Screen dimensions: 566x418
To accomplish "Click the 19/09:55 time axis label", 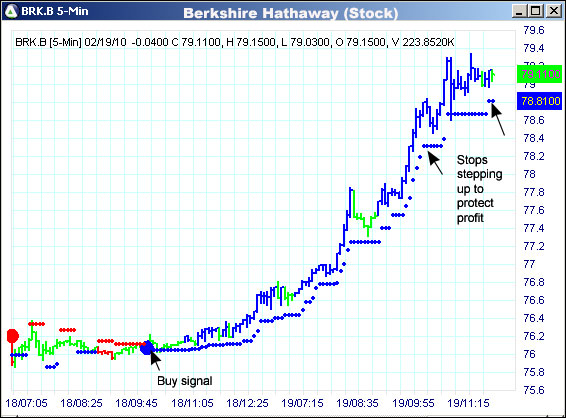I will click(x=413, y=403).
